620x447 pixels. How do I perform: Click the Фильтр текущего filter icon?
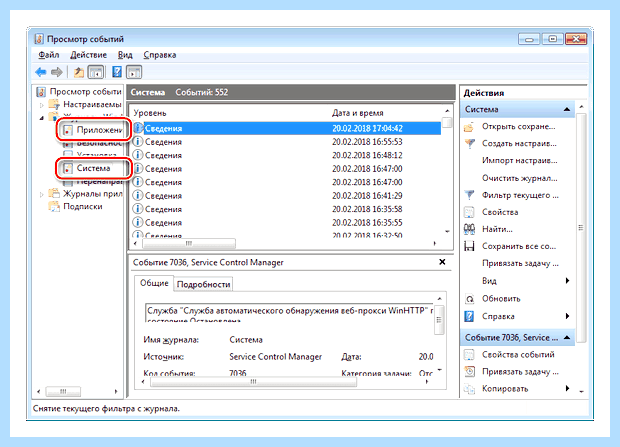[x=469, y=195]
